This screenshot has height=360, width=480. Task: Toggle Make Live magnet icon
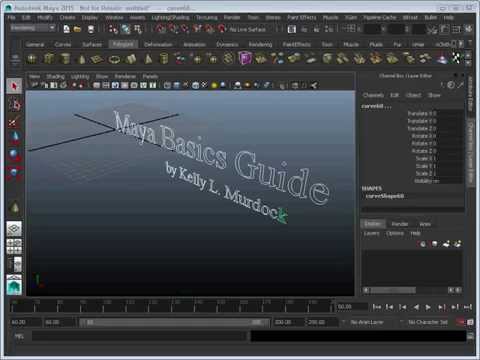(222, 29)
